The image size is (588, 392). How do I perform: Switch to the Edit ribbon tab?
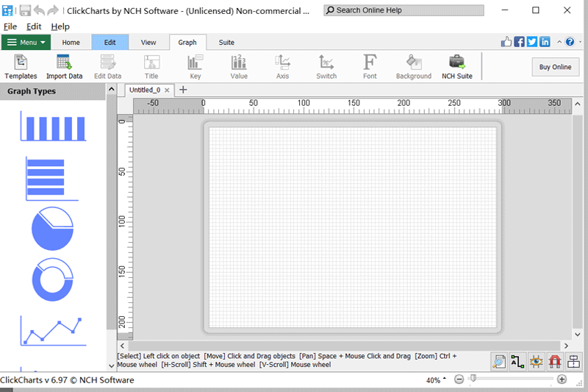[x=110, y=43]
